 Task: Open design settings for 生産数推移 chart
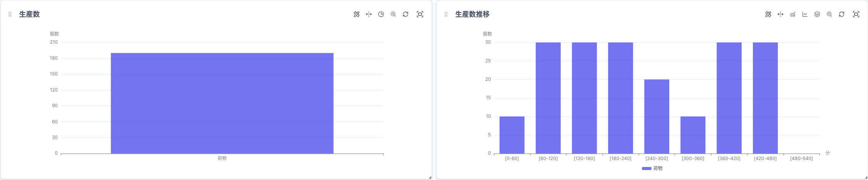tap(768, 14)
